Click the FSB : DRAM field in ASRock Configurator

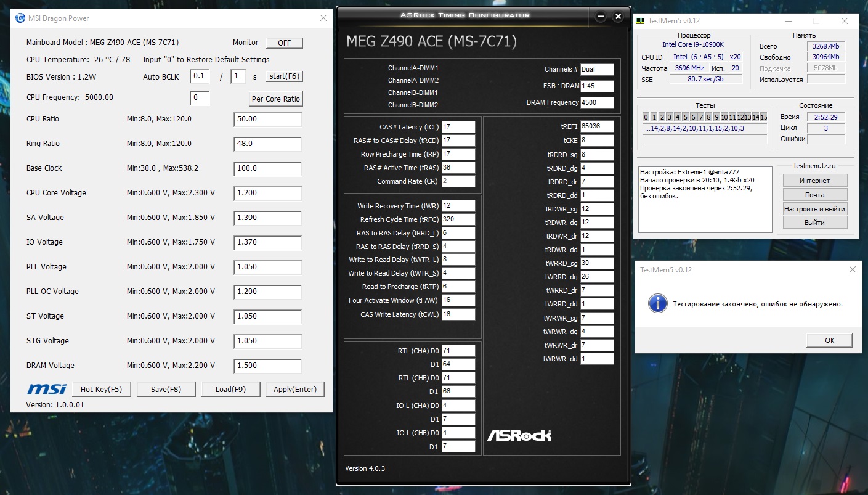pos(597,86)
